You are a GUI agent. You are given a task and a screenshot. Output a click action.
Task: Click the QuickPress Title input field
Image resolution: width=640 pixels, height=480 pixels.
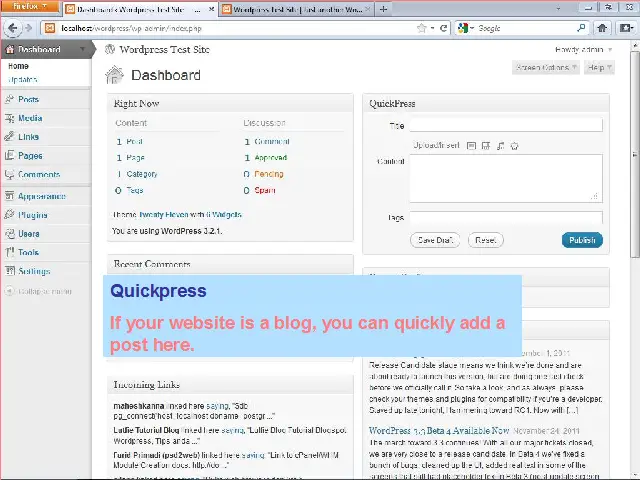pos(506,125)
